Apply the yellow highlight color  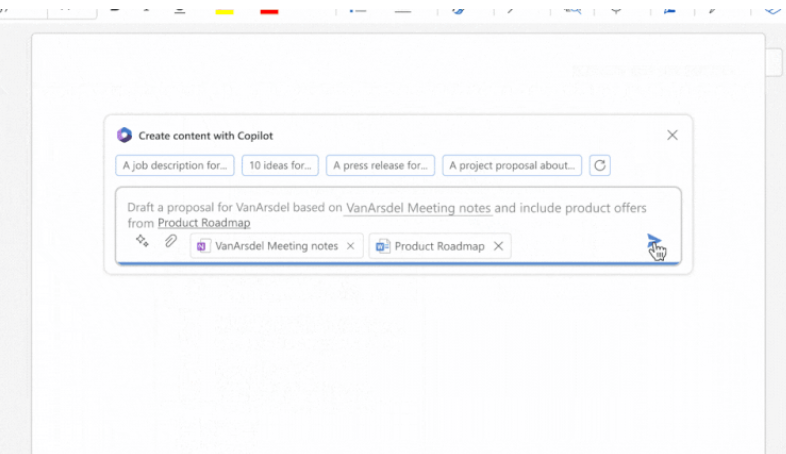[x=224, y=9]
